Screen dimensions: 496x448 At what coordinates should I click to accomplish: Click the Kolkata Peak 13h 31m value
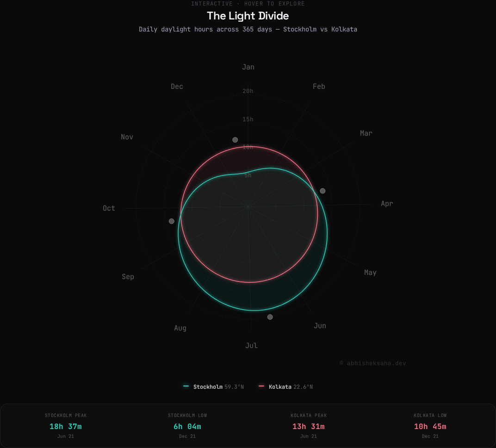point(309,427)
